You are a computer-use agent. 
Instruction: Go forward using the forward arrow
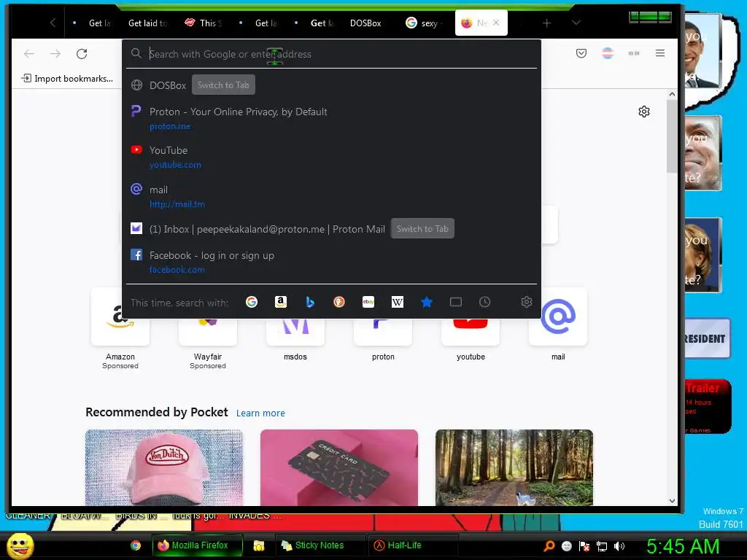tap(55, 54)
